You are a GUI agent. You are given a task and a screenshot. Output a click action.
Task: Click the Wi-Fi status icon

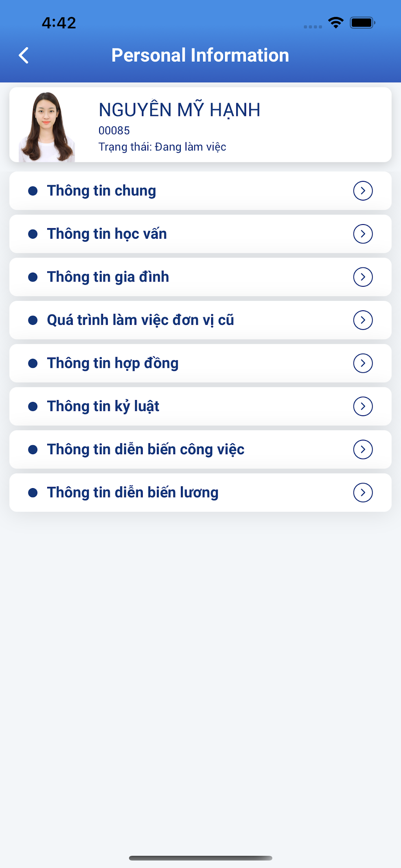pos(336,23)
